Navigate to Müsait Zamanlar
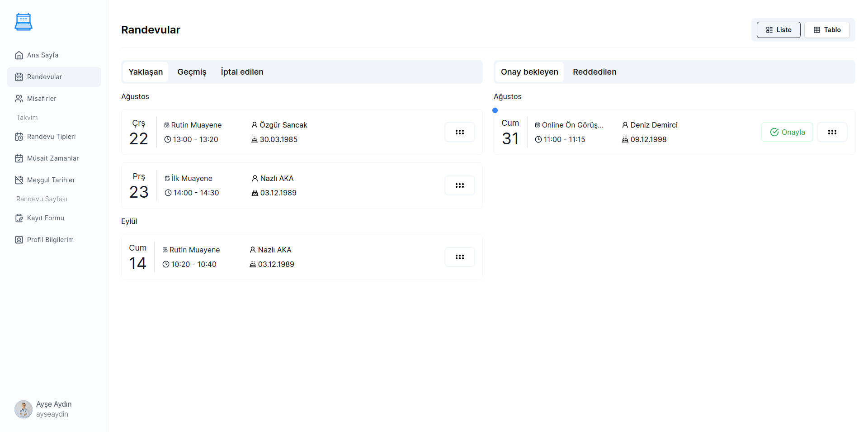This screenshot has height=432, width=868. click(x=52, y=158)
